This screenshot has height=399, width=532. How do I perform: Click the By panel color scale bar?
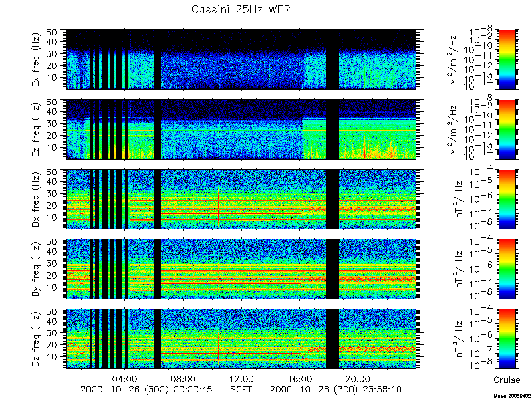(x=507, y=269)
